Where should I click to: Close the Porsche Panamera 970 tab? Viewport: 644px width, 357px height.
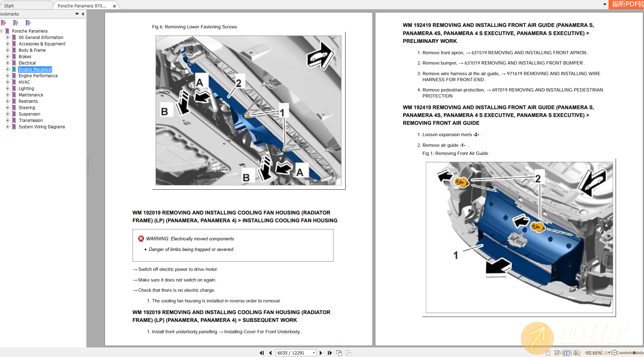pyautogui.click(x=114, y=6)
